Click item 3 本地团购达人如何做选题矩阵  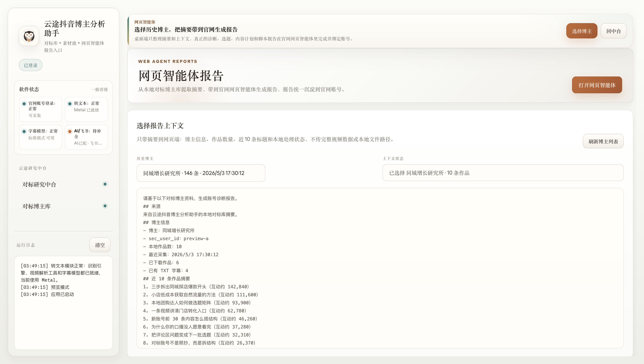coord(197,303)
